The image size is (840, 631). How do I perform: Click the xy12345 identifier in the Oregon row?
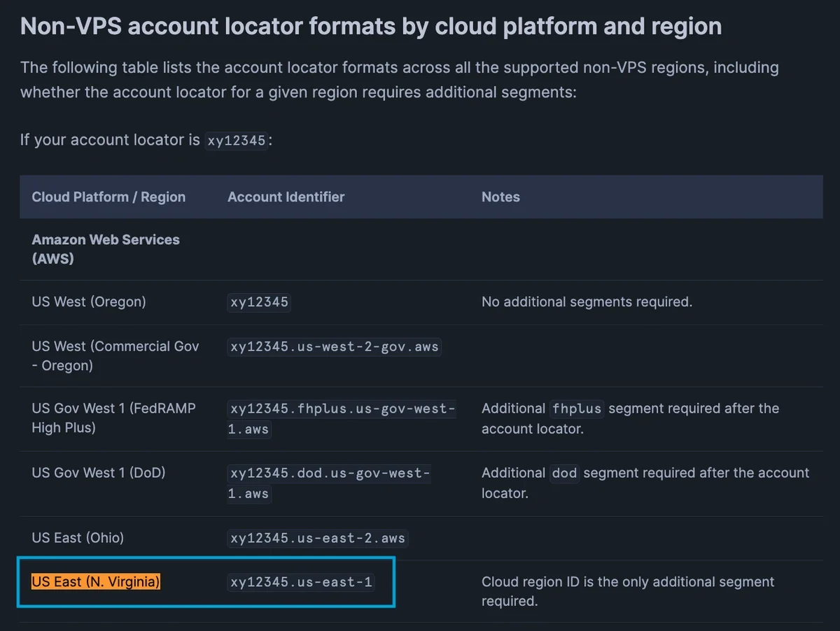coord(259,303)
